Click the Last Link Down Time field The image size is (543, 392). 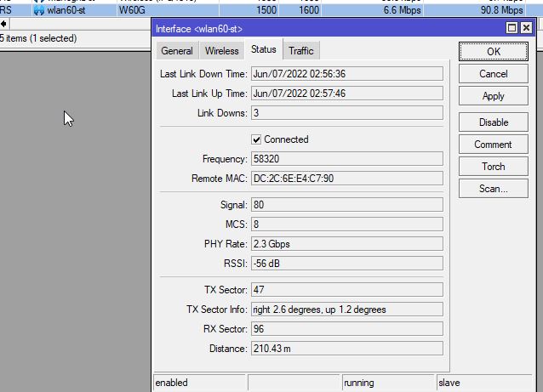pyautogui.click(x=347, y=74)
